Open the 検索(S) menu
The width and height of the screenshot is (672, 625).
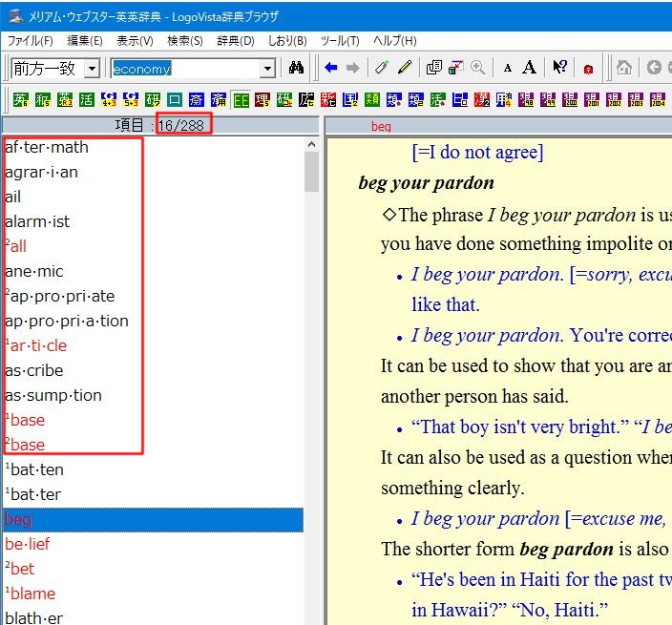click(185, 41)
